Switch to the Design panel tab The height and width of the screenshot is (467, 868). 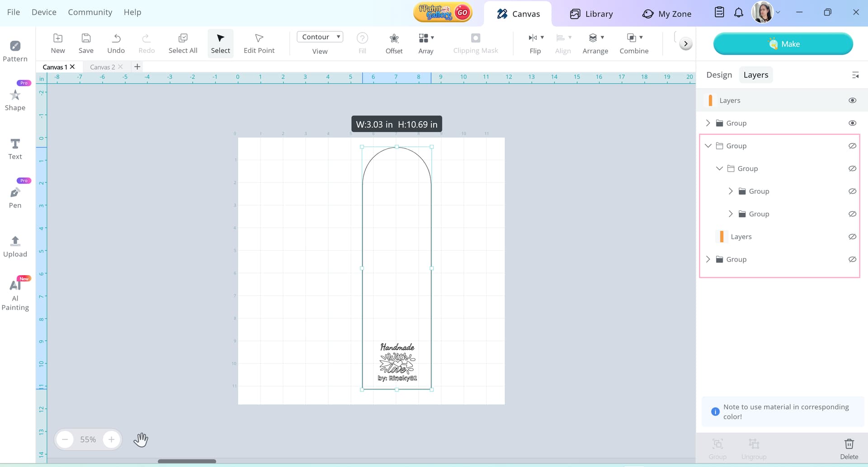tap(719, 75)
